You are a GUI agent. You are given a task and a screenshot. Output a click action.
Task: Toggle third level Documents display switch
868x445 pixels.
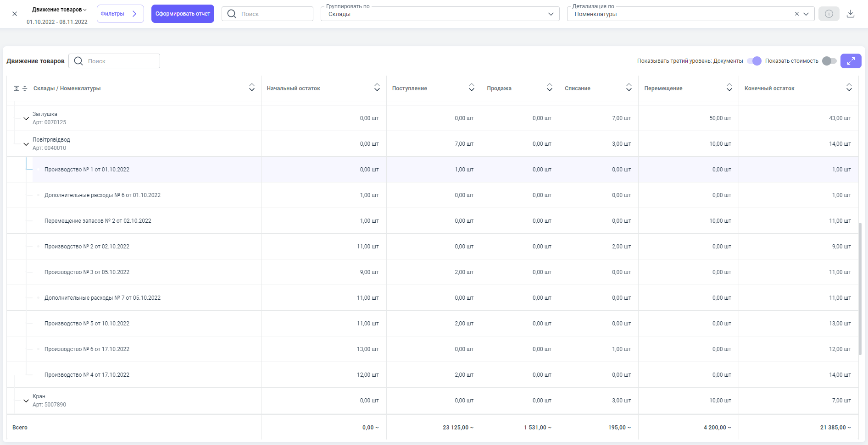tap(754, 61)
